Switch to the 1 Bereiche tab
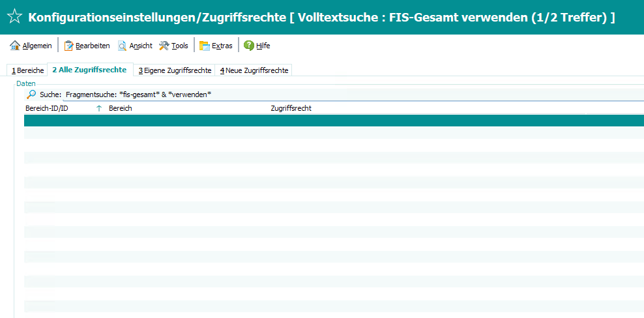 28,70
